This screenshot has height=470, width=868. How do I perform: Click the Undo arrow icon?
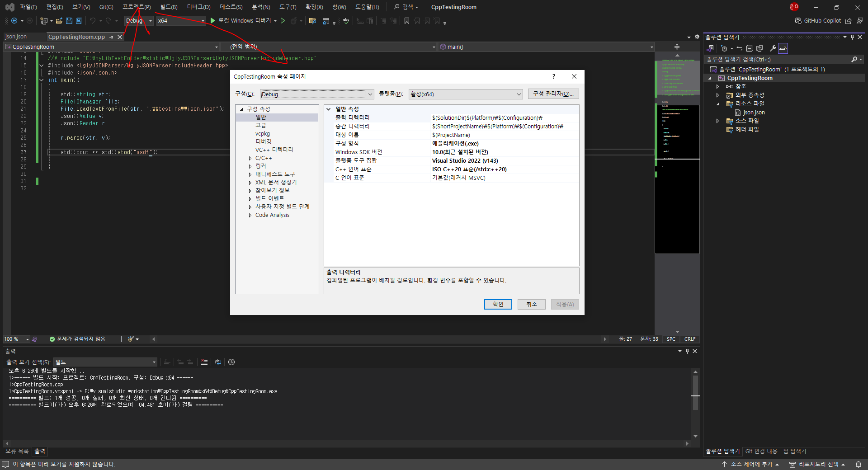92,21
